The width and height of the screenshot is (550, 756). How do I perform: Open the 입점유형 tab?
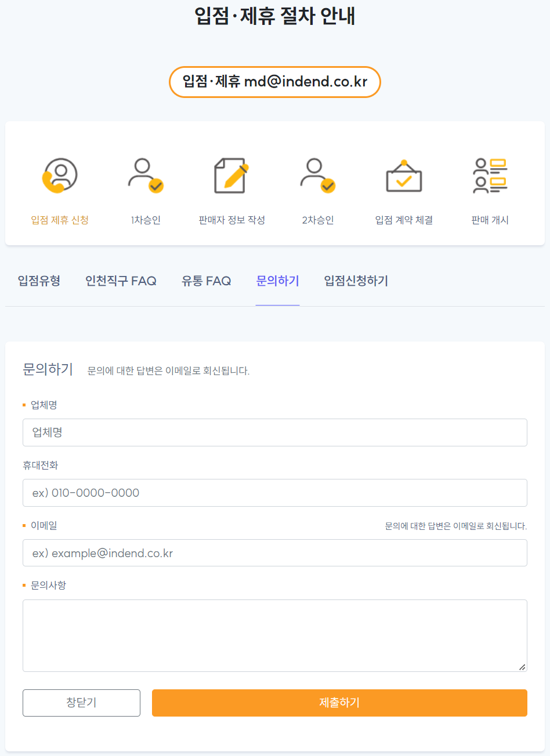tap(39, 281)
